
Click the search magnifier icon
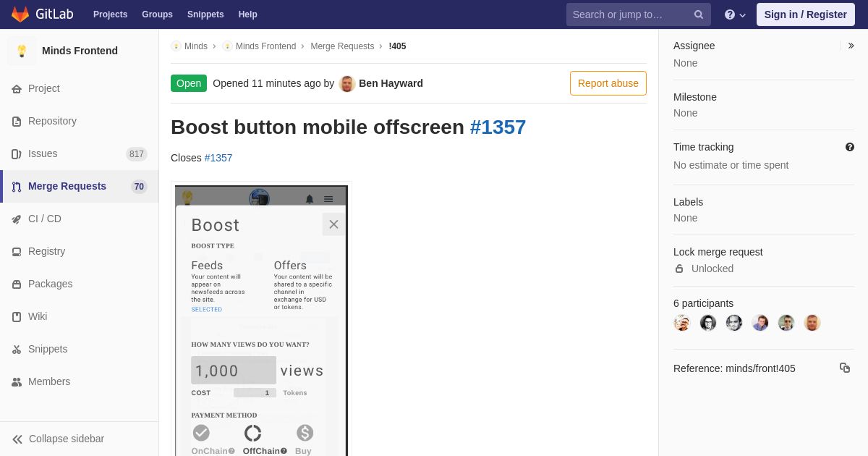(x=698, y=14)
